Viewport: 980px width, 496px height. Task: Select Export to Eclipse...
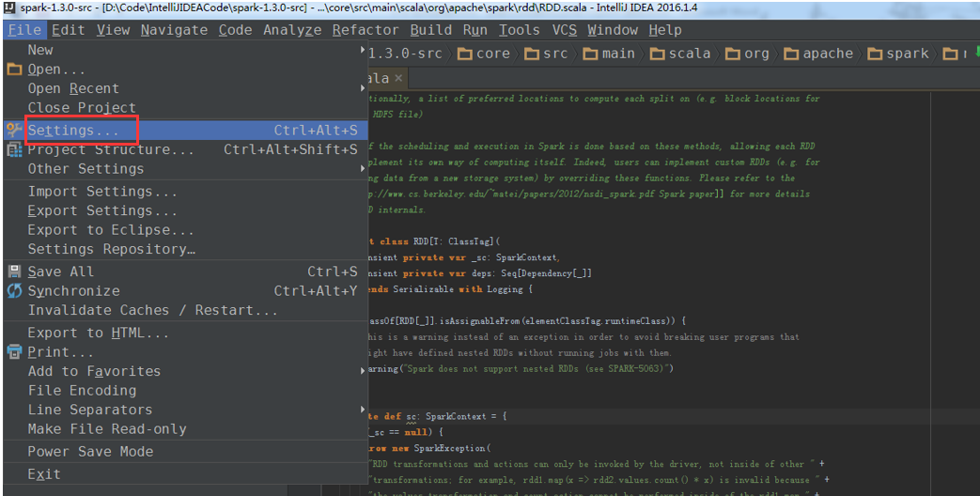[186, 230]
